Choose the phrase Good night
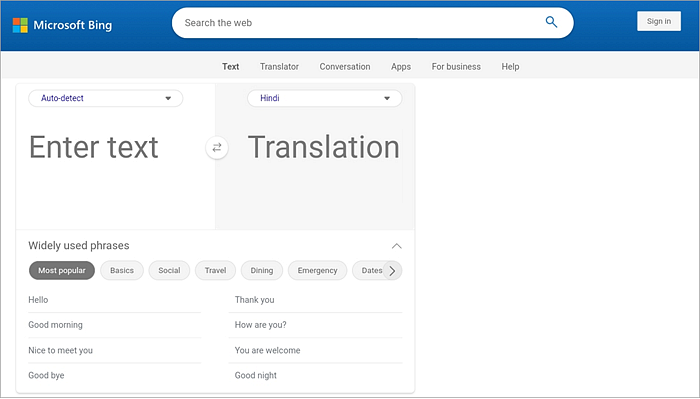 pyautogui.click(x=316, y=375)
